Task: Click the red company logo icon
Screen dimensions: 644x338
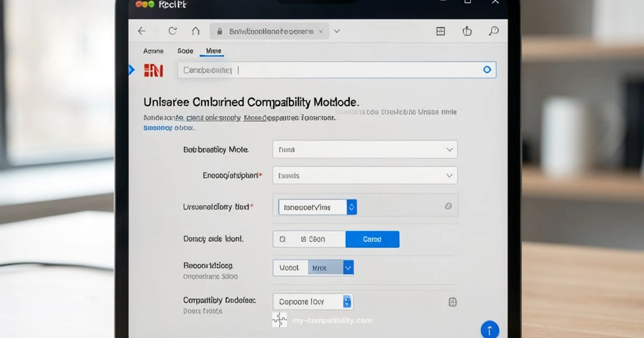Action: click(x=153, y=69)
